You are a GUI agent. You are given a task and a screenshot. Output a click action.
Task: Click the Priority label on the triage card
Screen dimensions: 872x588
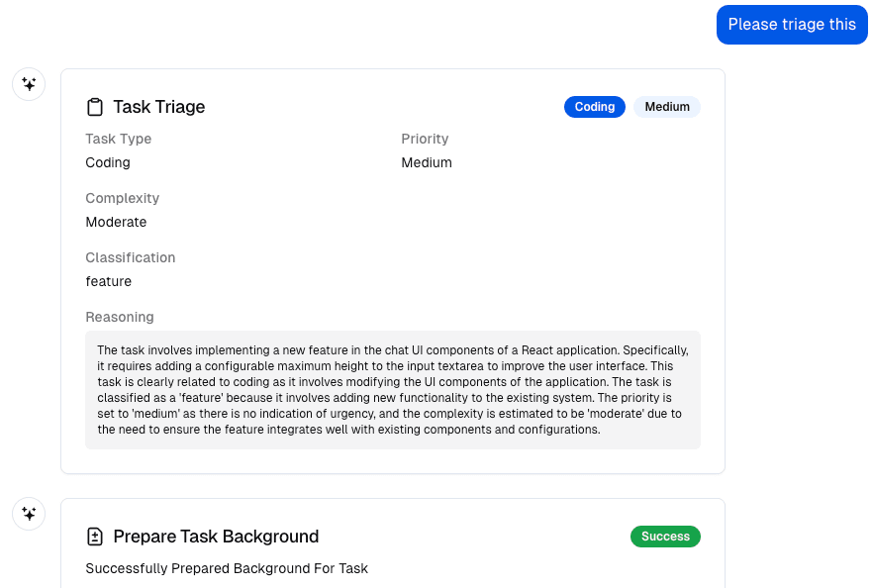click(x=425, y=139)
